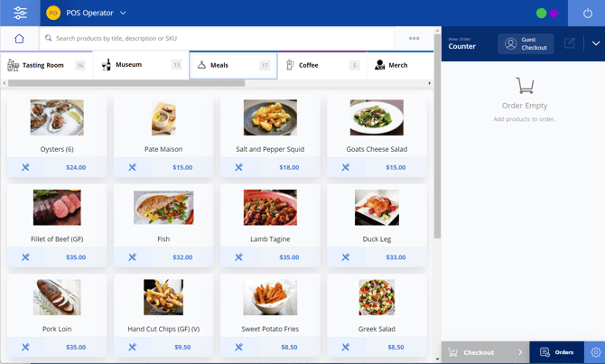The image size is (605, 364).
Task: Add Lamb Tagine via its photo
Action: click(x=270, y=208)
